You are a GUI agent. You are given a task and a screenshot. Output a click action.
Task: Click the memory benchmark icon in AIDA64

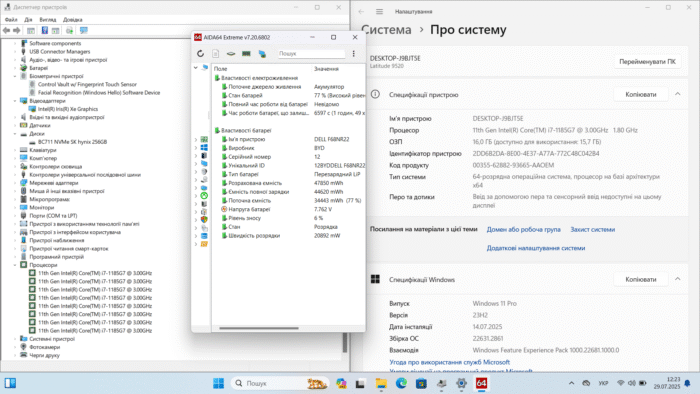pos(246,54)
